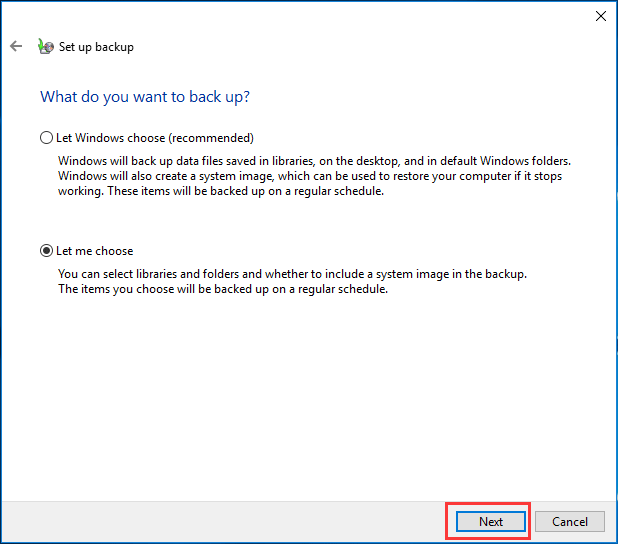Click the text starting 'Windows will back up data files'
Viewport: 618px width, 544px height.
(x=314, y=176)
